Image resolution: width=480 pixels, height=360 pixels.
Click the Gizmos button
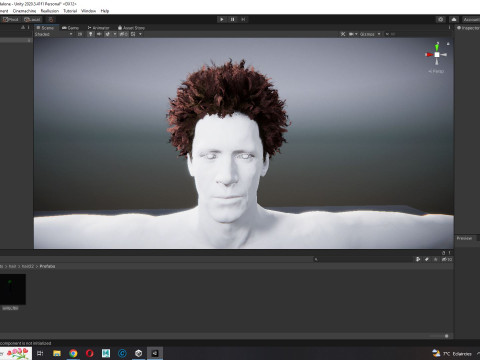point(367,34)
